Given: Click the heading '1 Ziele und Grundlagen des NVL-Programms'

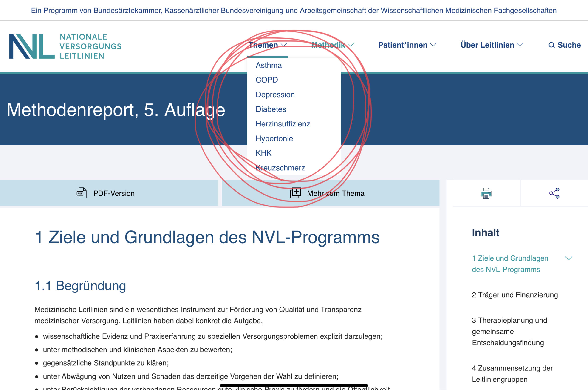Looking at the screenshot, I should click(207, 237).
